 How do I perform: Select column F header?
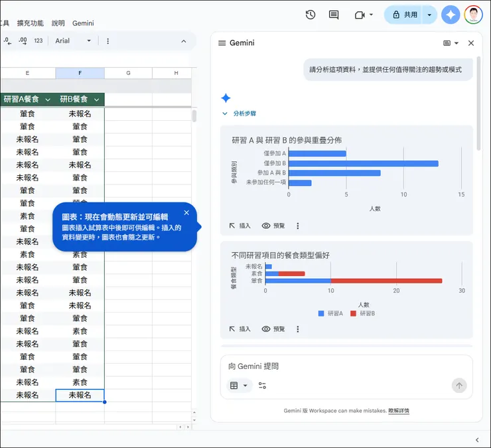[x=80, y=73]
